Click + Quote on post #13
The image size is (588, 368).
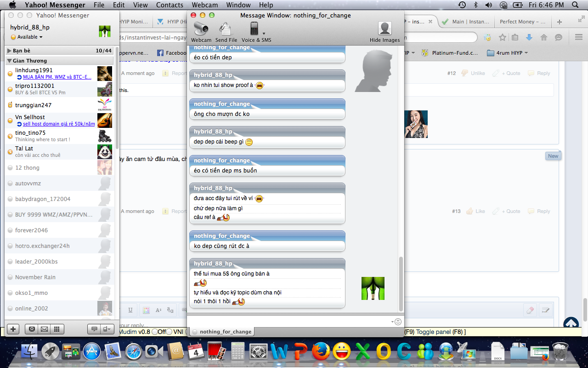[506, 211]
